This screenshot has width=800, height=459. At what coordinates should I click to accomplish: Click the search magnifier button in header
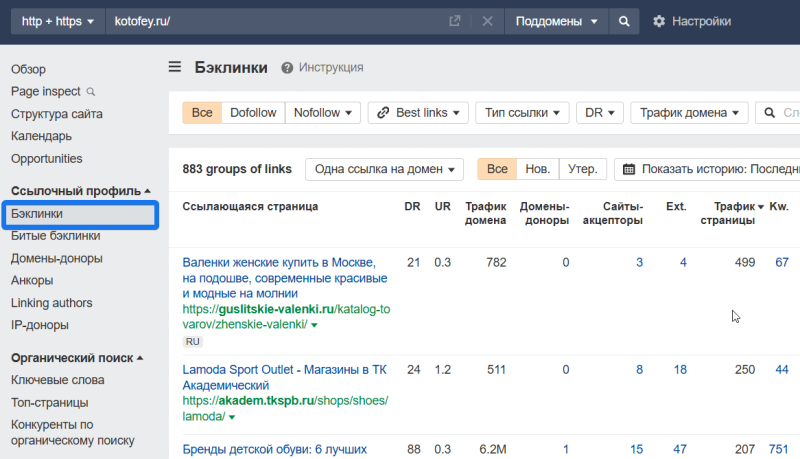[623, 21]
